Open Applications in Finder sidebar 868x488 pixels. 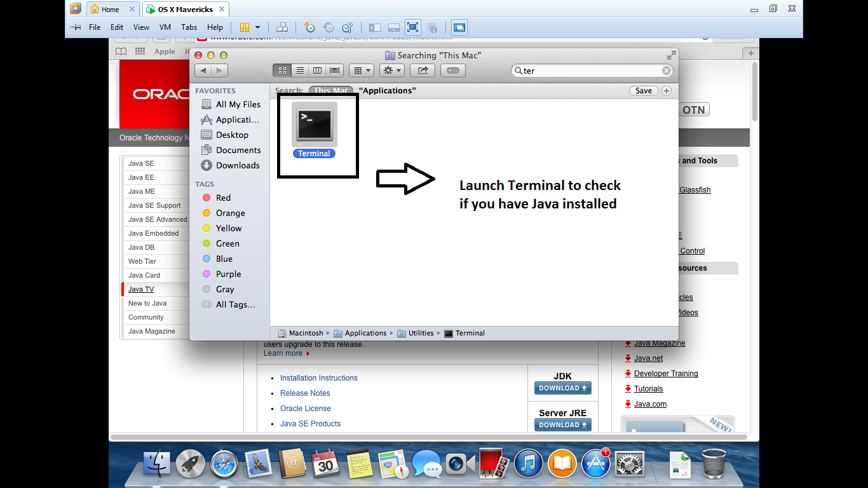tap(230, 119)
